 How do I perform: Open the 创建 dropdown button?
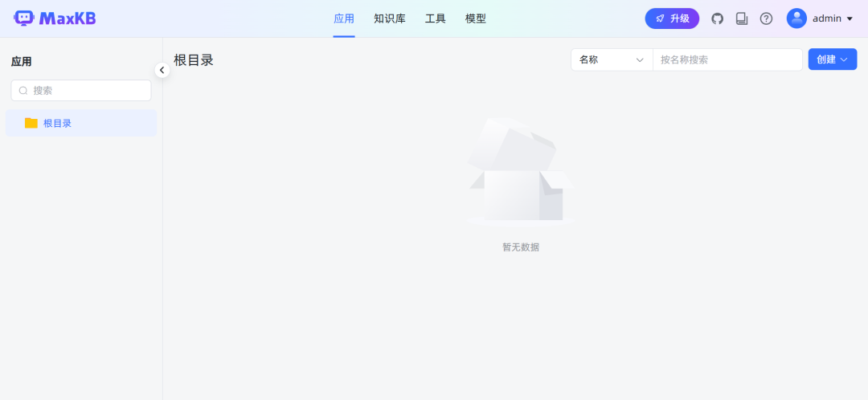pyautogui.click(x=833, y=59)
